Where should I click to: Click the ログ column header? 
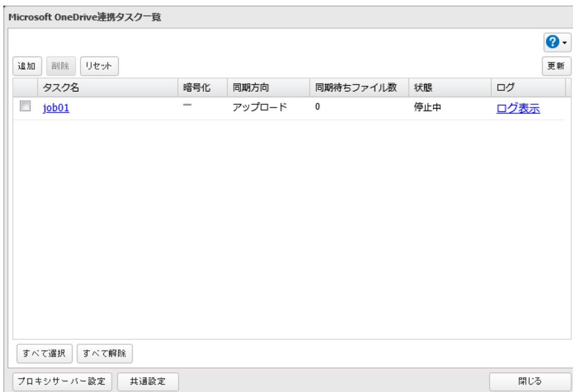(529, 87)
